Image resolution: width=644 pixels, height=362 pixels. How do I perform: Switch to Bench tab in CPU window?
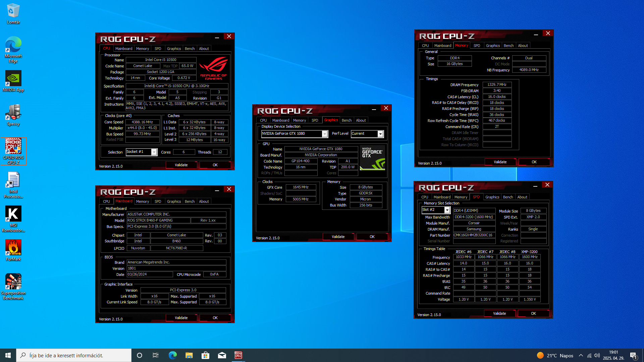[190, 49]
